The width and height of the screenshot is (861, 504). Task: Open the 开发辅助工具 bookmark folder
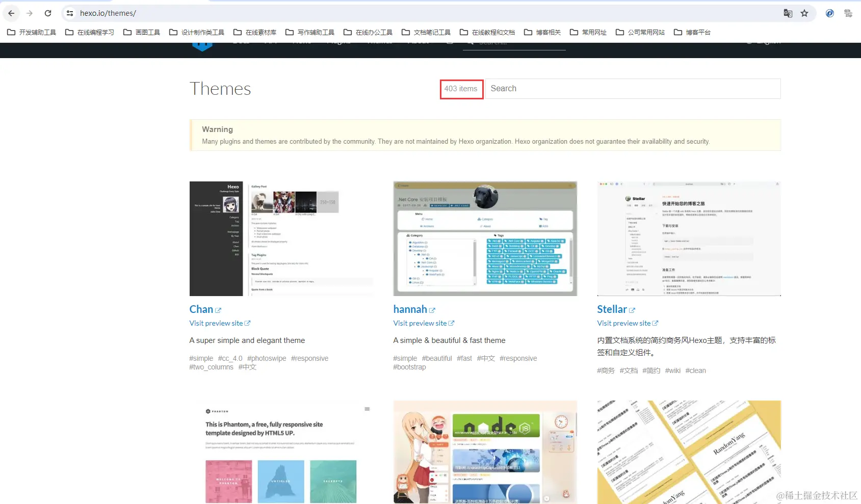32,32
